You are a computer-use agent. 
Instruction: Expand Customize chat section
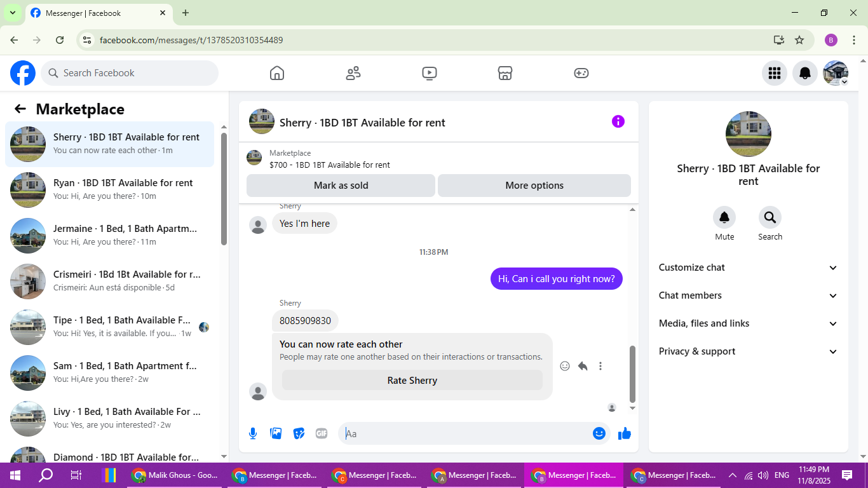749,268
